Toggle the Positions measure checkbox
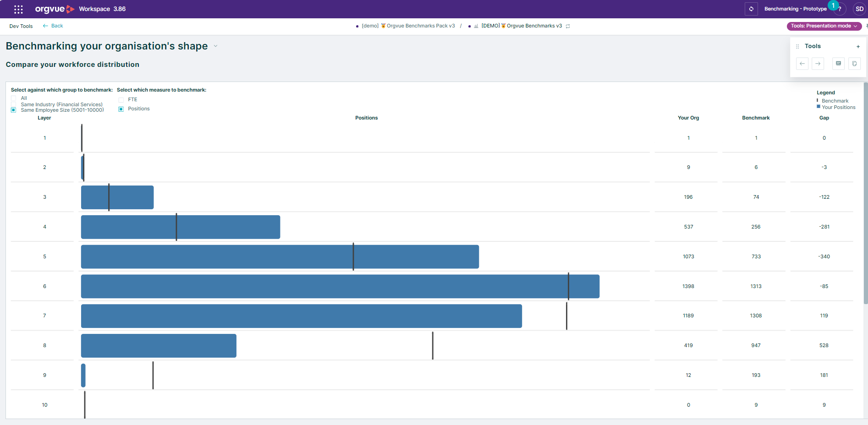Screen dimensions: 868x425 pos(121,109)
